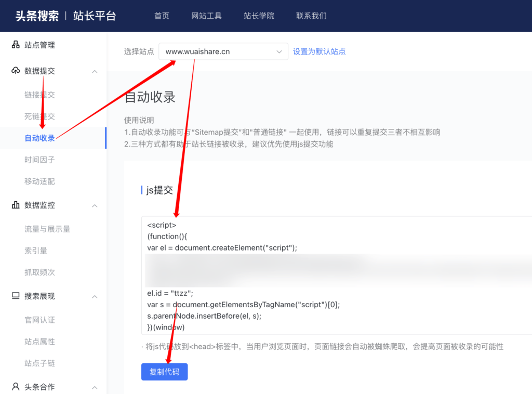Select 时间因子 in the sidebar
Screen dimensions: 532x394
coord(39,160)
